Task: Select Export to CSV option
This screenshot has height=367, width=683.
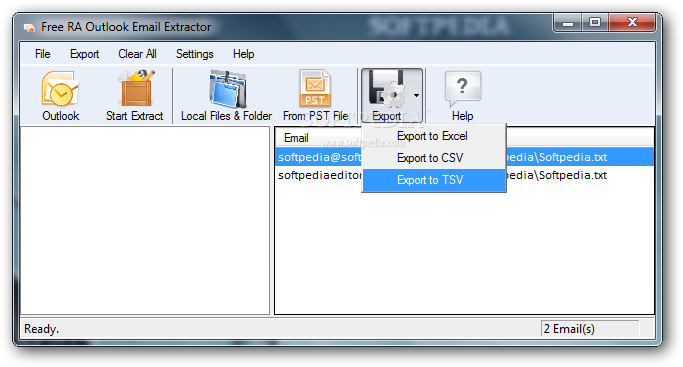Action: click(434, 158)
